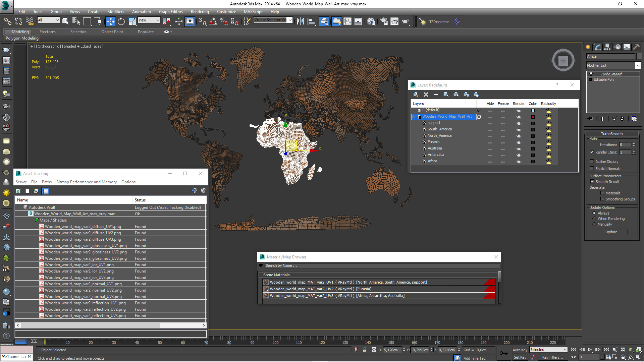The image size is (644, 362).
Task: Toggle TurboSmooth modifier lightbulb visibility
Action: tap(591, 74)
